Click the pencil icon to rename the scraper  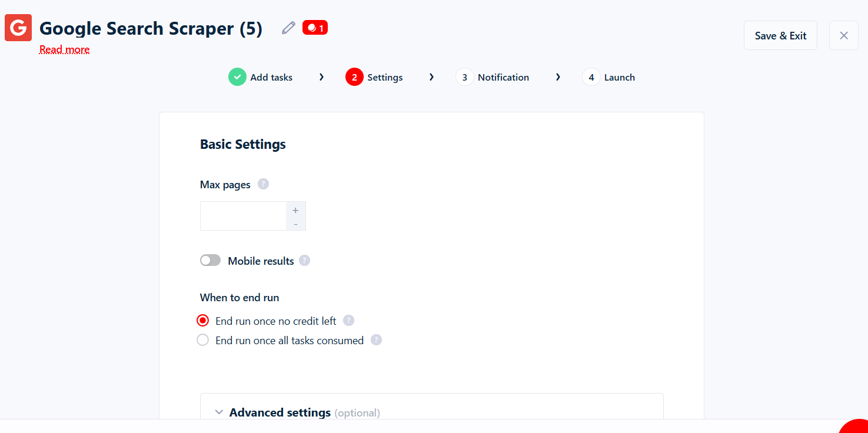(288, 27)
